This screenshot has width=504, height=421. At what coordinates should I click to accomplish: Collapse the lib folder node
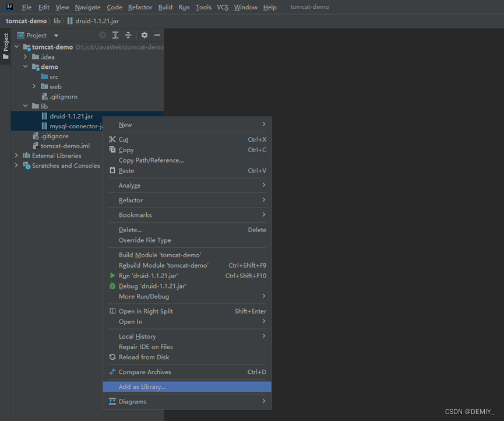click(x=26, y=106)
